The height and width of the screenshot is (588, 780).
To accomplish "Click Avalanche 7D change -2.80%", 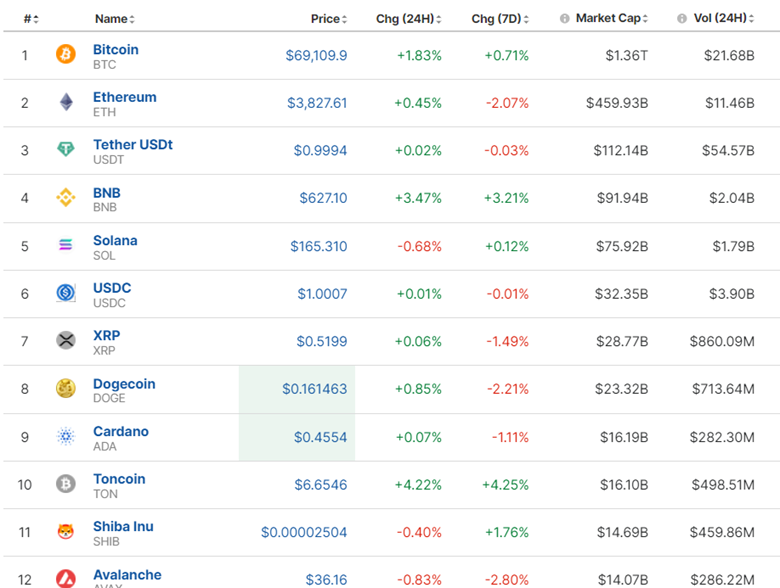I will [507, 580].
